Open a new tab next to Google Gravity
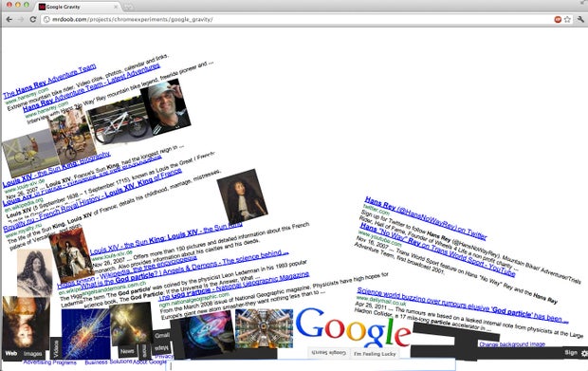588x371 pixels. click(128, 7)
